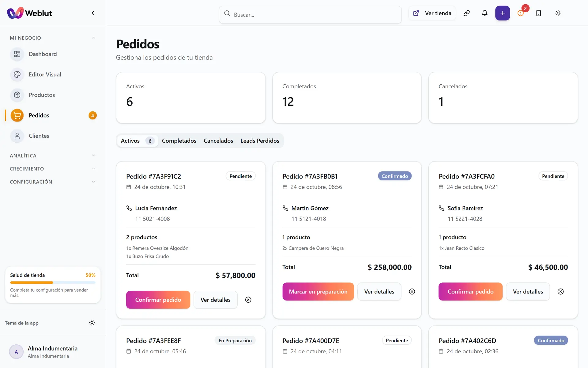The width and height of the screenshot is (588, 368).
Task: Click the Weblut logo
Action: [29, 13]
